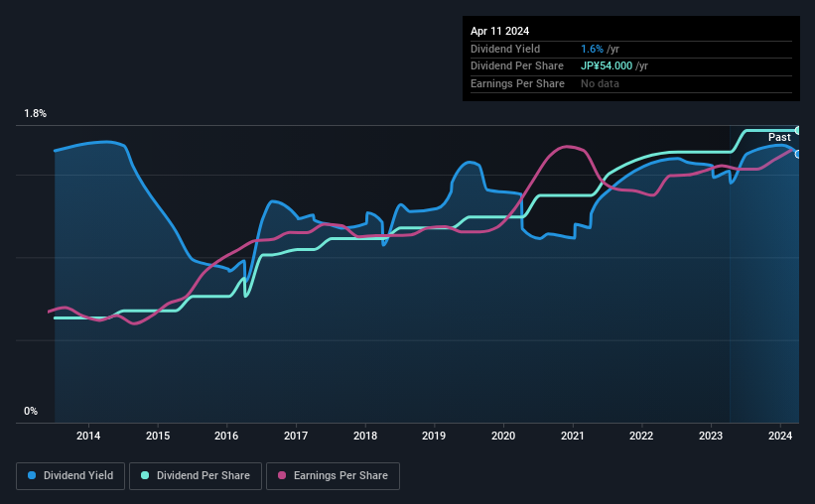Click the JP¥54.000 value in the tooltip
This screenshot has width=815, height=504.
[x=607, y=66]
